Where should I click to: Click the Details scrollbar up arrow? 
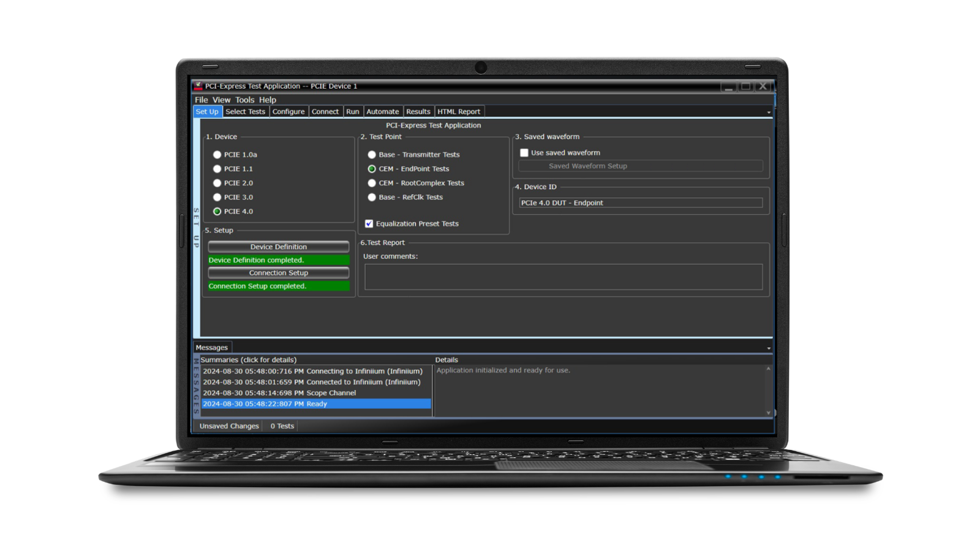[x=768, y=369]
